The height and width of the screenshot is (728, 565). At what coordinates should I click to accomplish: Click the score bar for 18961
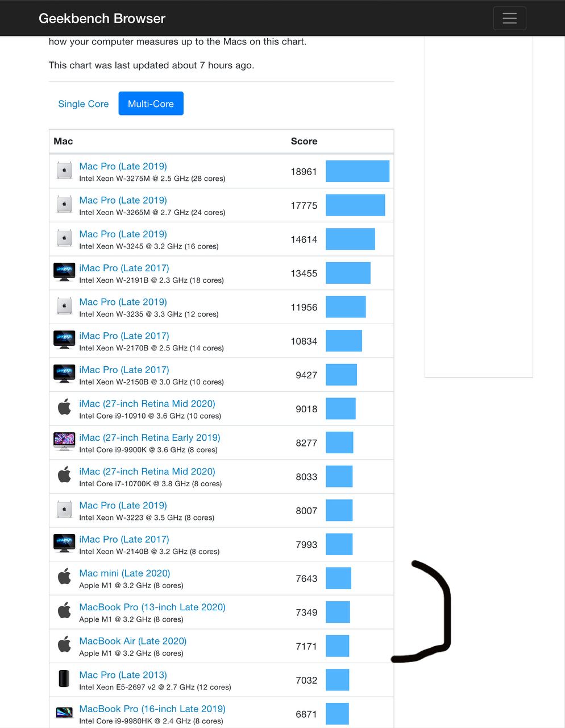358,171
